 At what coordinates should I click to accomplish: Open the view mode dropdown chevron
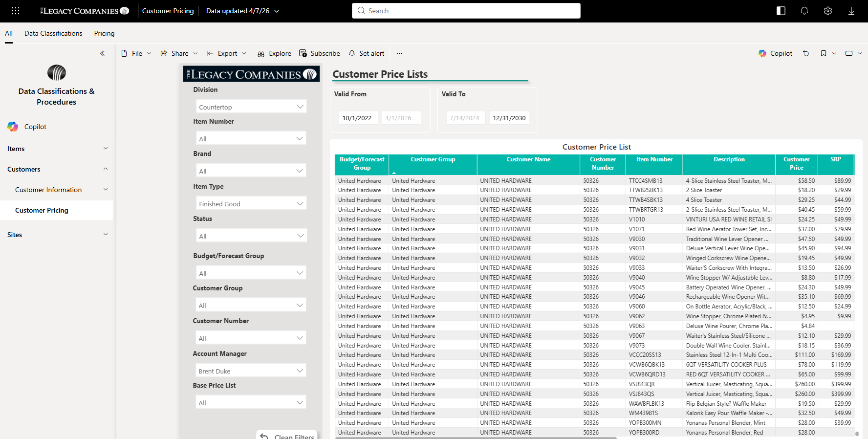(x=860, y=53)
